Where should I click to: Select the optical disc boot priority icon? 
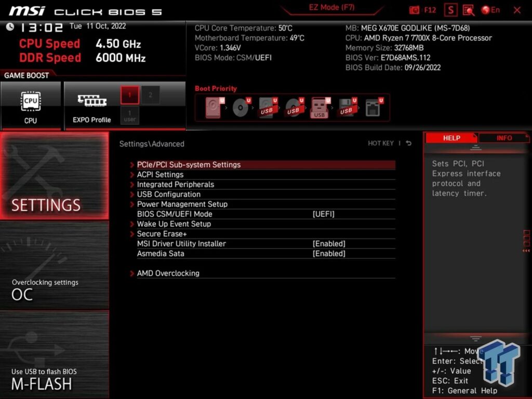click(x=242, y=108)
